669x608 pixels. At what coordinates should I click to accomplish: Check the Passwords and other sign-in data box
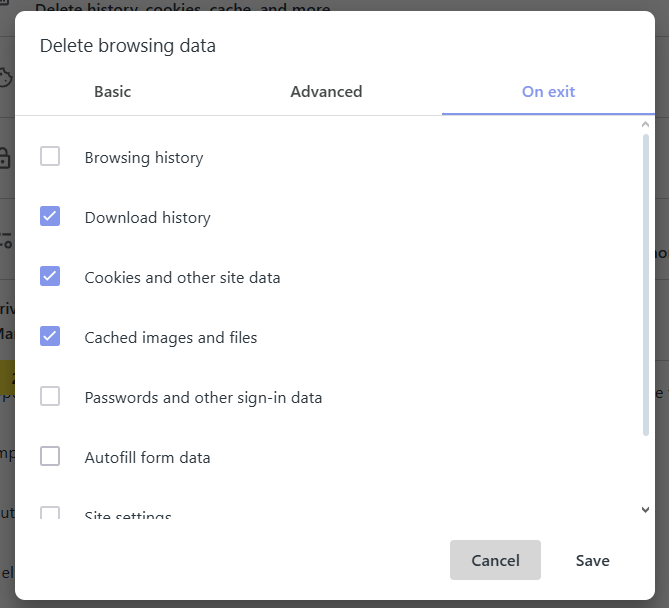pyautogui.click(x=50, y=397)
